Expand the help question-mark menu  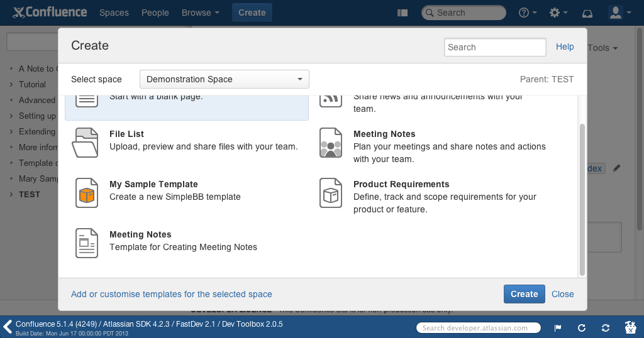click(x=527, y=13)
